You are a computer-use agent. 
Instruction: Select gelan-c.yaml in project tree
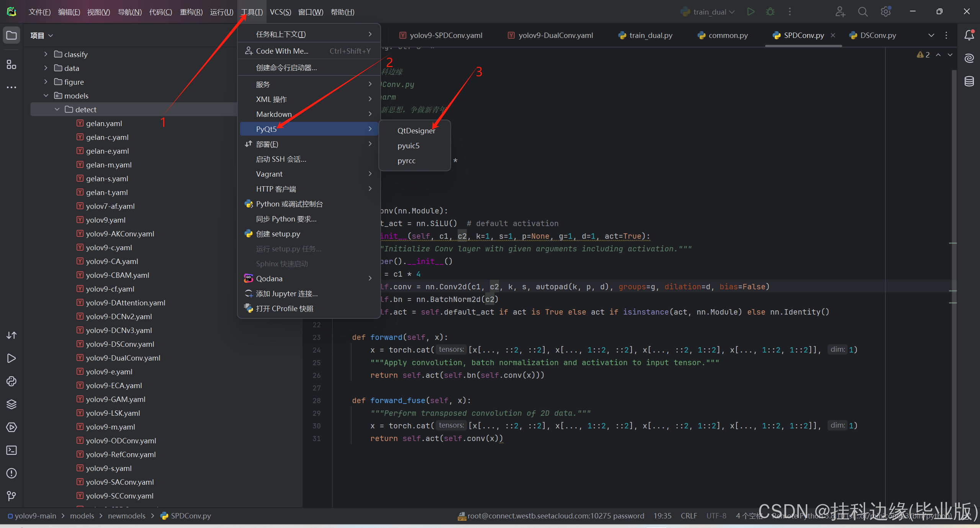point(107,137)
